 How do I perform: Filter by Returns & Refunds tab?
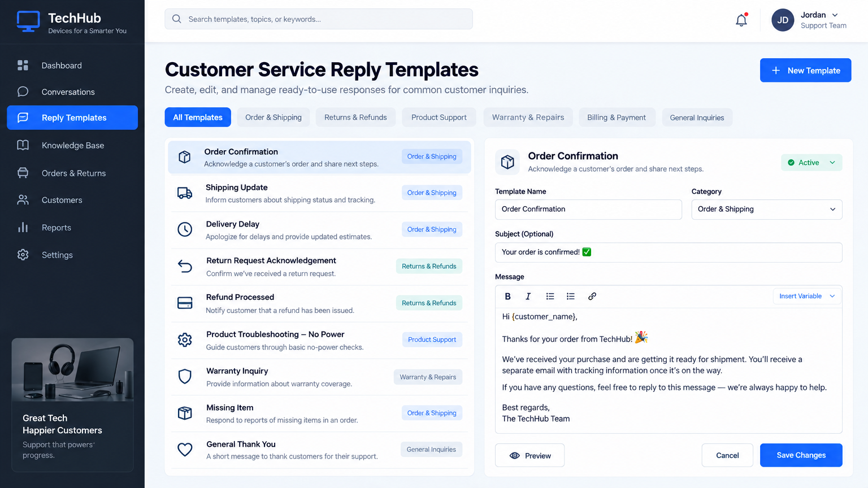pyautogui.click(x=355, y=117)
